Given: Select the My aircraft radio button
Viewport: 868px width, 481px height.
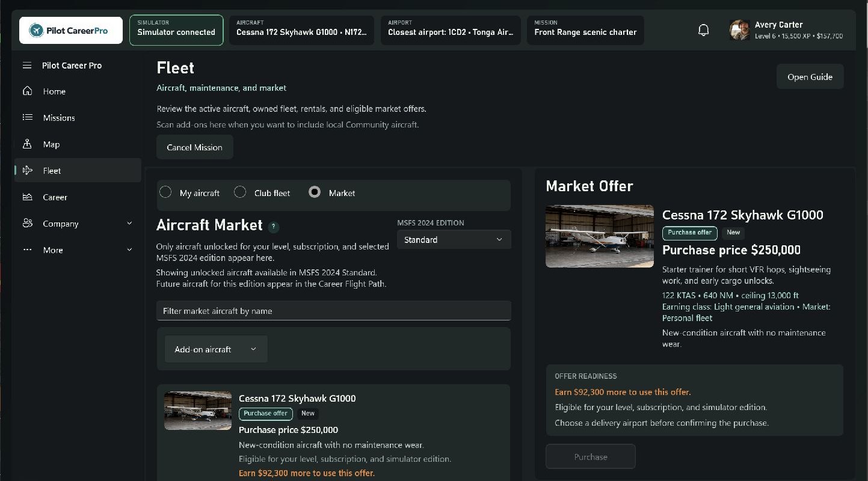Looking at the screenshot, I should pos(165,192).
